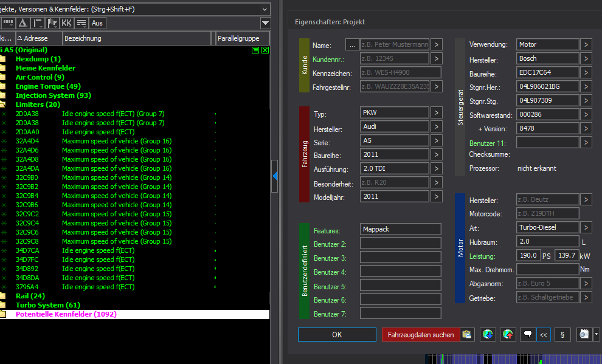Open the speech bubble comment icon
602x364 pixels.
pyautogui.click(x=528, y=334)
